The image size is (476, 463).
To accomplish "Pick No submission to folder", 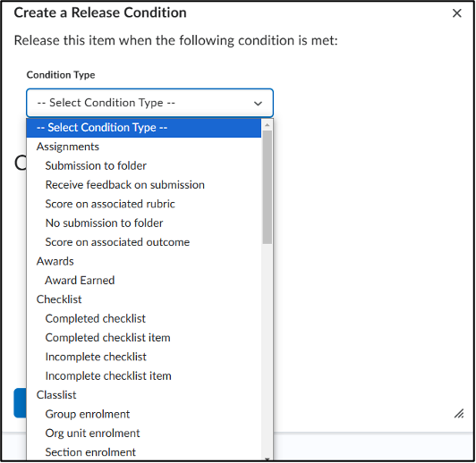I will tap(143, 223).
